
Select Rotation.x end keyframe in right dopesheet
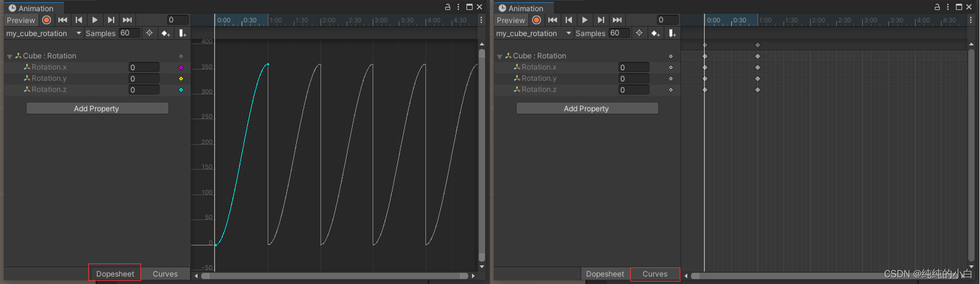758,67
